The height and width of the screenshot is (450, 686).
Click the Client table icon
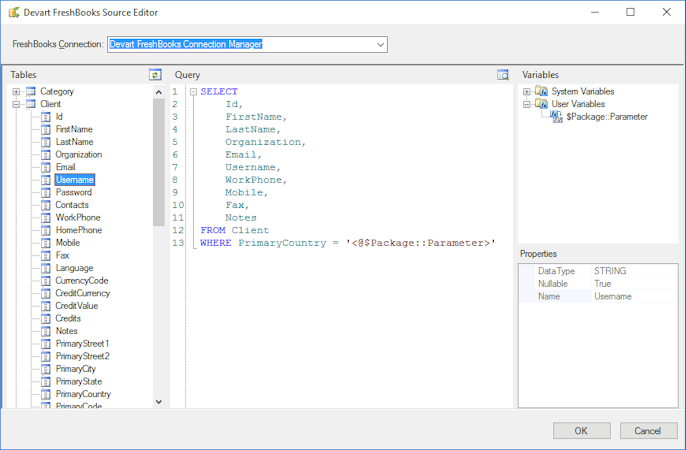[31, 104]
